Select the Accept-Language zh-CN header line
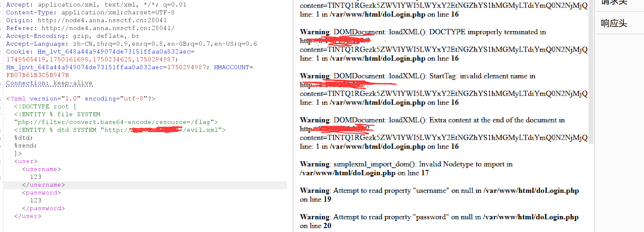Image resolution: width=644 pixels, height=232 pixels. (x=132, y=44)
